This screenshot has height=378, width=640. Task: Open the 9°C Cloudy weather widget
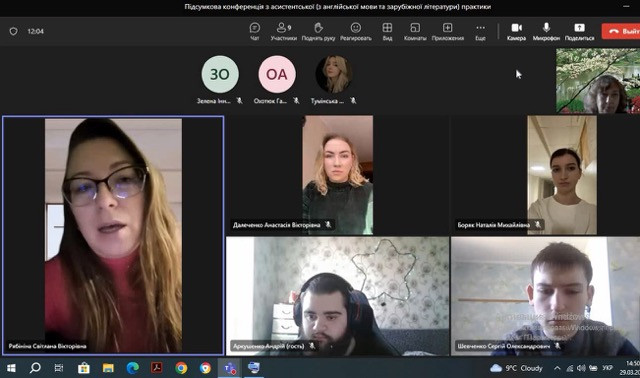point(516,368)
